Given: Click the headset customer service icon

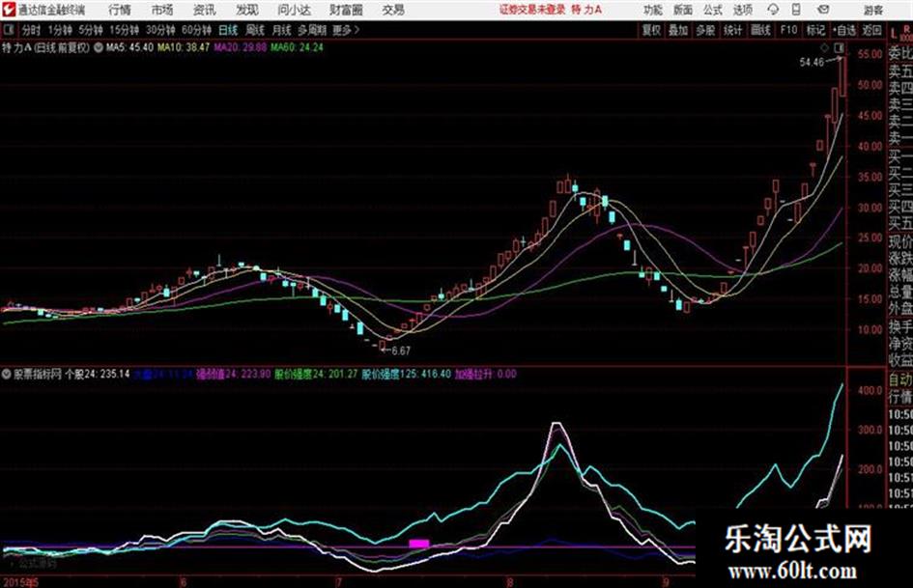Looking at the screenshot, I should pyautogui.click(x=773, y=10).
